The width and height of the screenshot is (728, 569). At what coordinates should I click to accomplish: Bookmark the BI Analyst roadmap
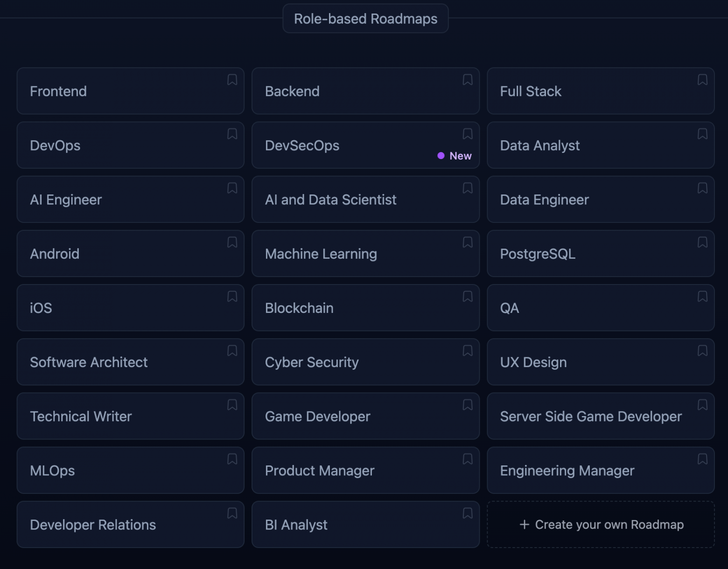467,513
